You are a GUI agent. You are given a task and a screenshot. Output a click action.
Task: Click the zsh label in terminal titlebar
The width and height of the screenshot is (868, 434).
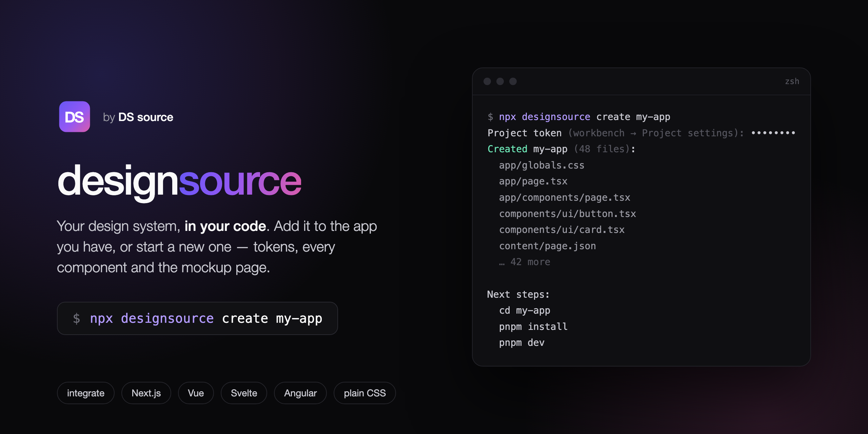point(792,81)
